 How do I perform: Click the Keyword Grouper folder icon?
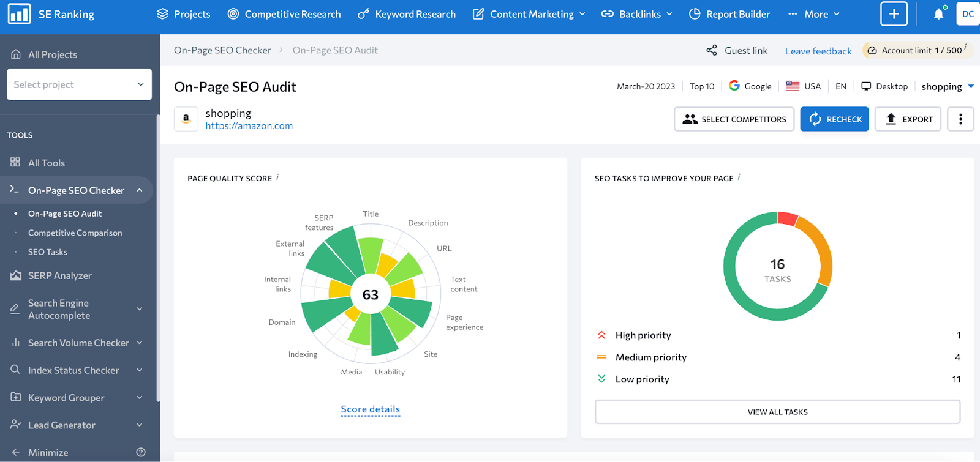16,397
